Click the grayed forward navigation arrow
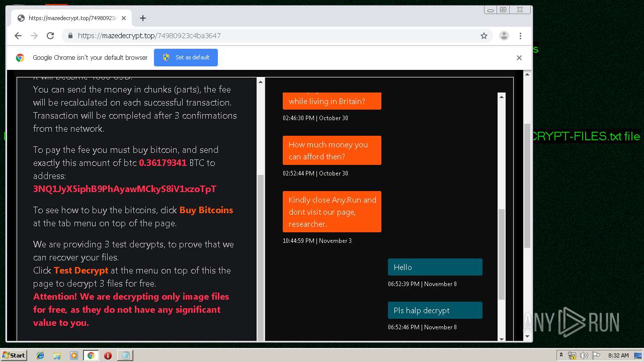Viewport: 644px width, 362px height. tap(34, 36)
